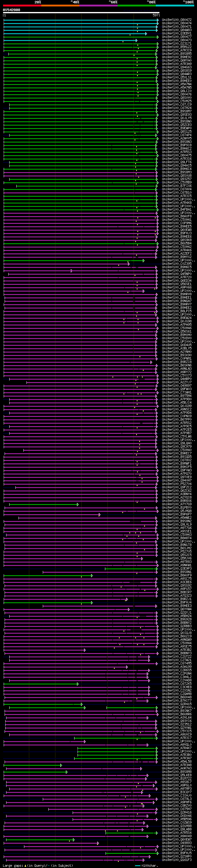This screenshot has height=868, width=197.
Task: Select the UniRef100_B7HIT7 label
Action: [x=177, y=700]
